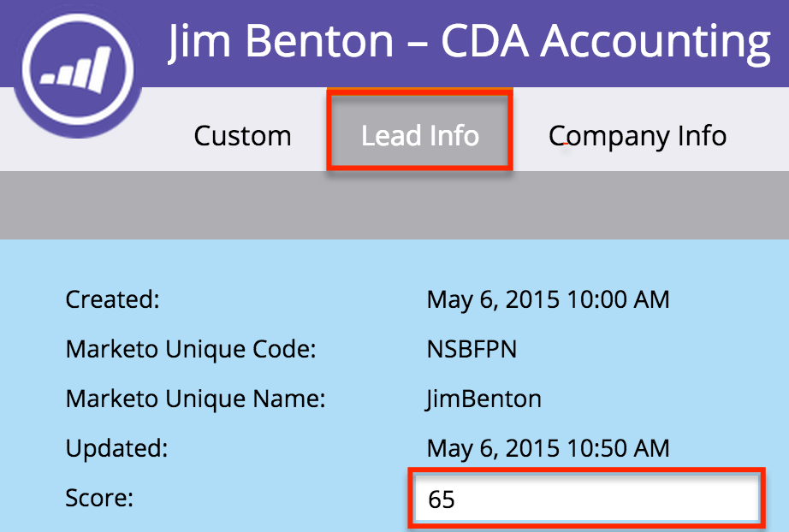
Task: Switch to the Lead Info tab
Action: 419,134
